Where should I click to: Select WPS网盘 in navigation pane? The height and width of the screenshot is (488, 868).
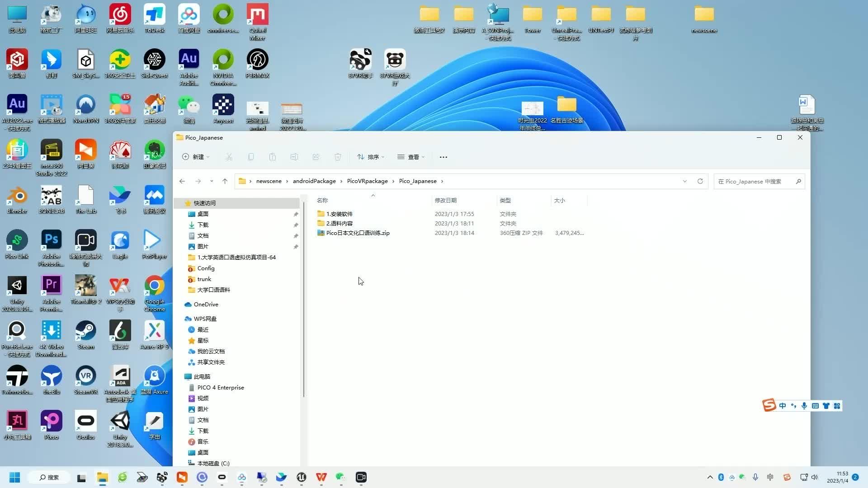pyautogui.click(x=205, y=319)
